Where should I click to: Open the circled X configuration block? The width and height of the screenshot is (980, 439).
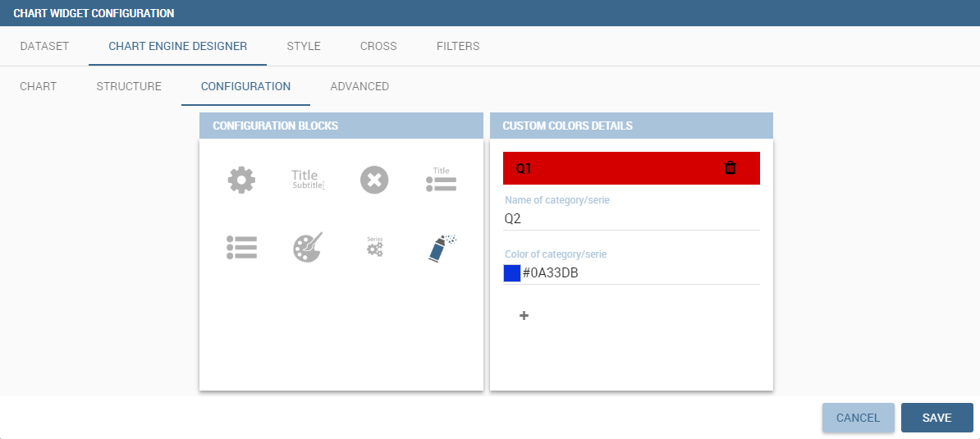coord(374,180)
